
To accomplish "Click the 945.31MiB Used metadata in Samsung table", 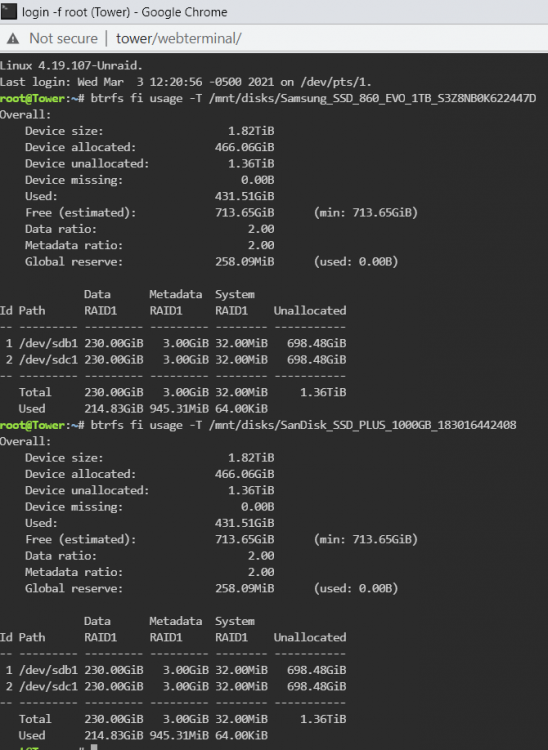I will pyautogui.click(x=179, y=409).
